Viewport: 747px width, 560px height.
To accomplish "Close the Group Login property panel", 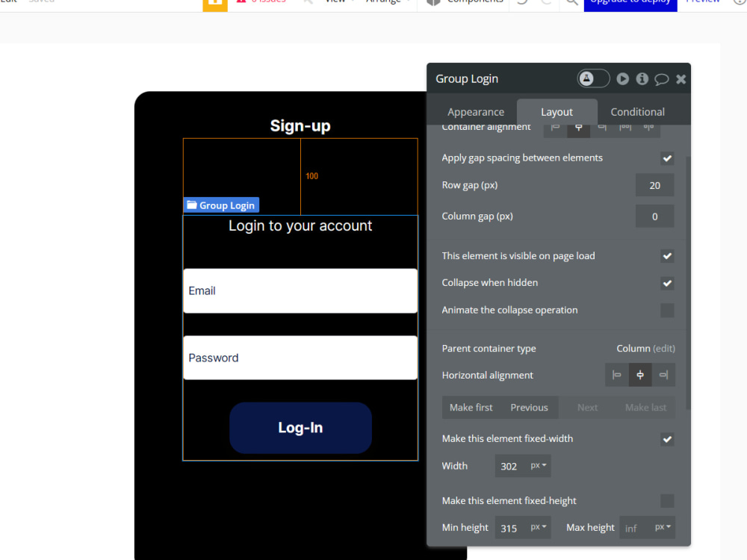I will (x=681, y=79).
